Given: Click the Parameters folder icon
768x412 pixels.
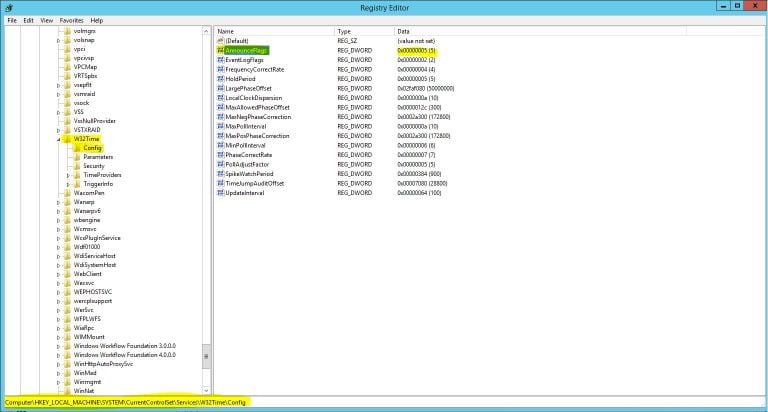Looking at the screenshot, I should (77, 157).
